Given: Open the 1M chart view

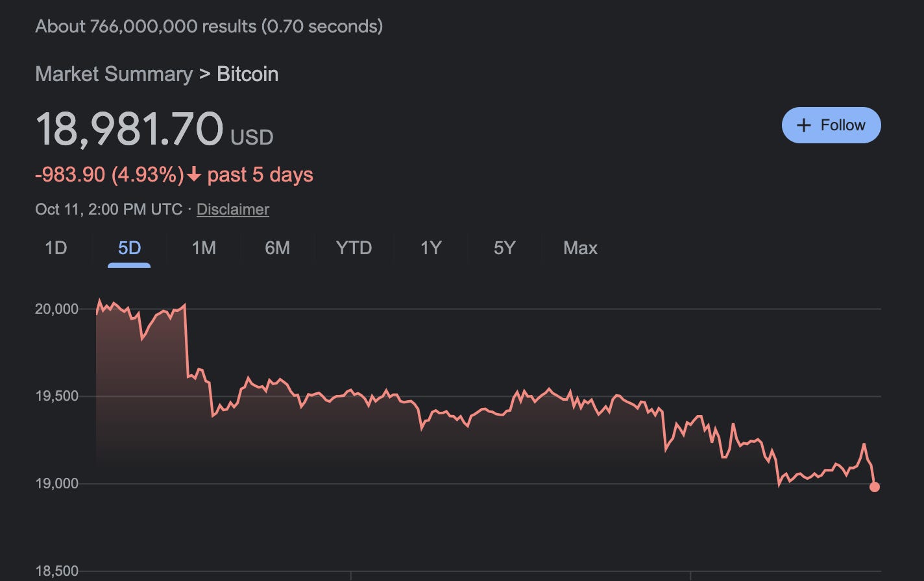Looking at the screenshot, I should click(x=203, y=248).
